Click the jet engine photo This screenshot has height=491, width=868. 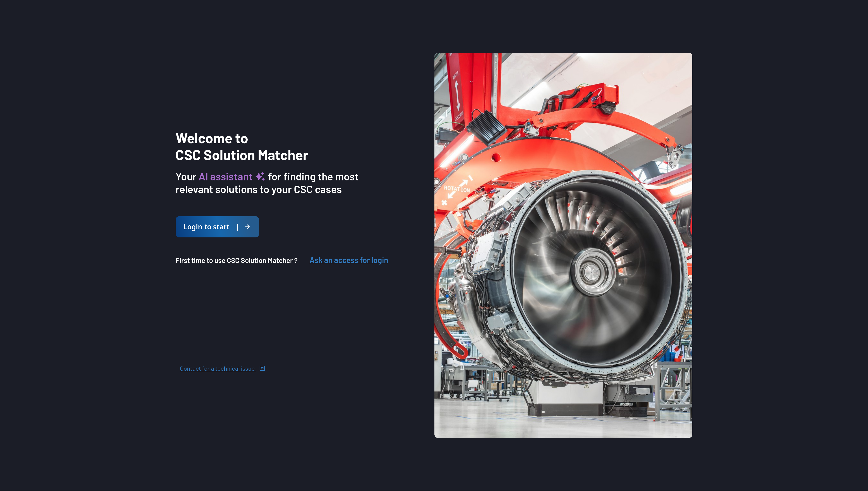563,245
